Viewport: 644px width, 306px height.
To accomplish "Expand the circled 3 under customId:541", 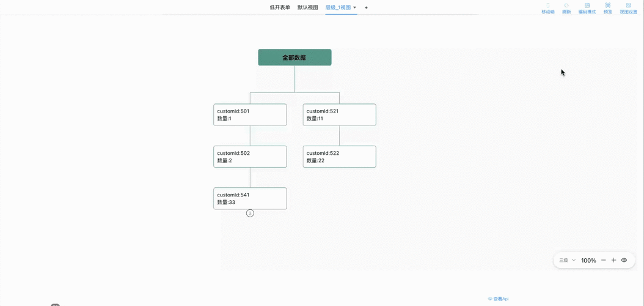I will [x=250, y=213].
